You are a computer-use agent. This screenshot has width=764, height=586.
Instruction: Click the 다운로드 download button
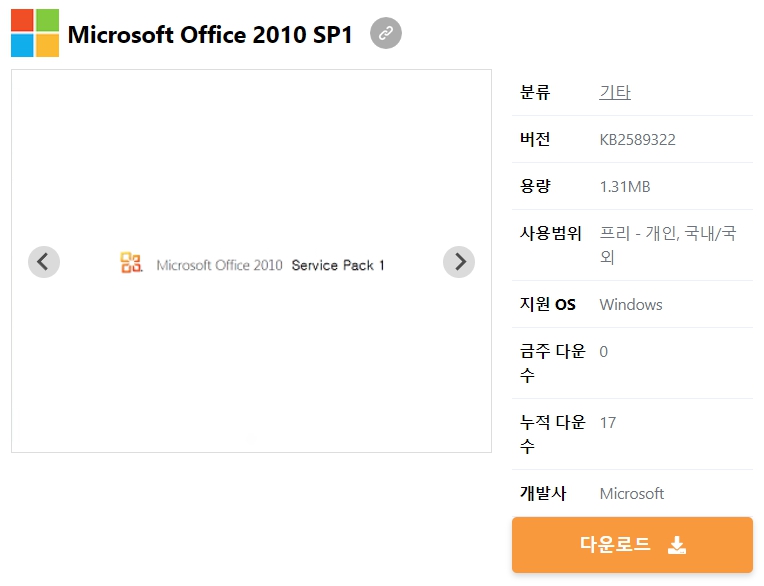click(x=632, y=545)
